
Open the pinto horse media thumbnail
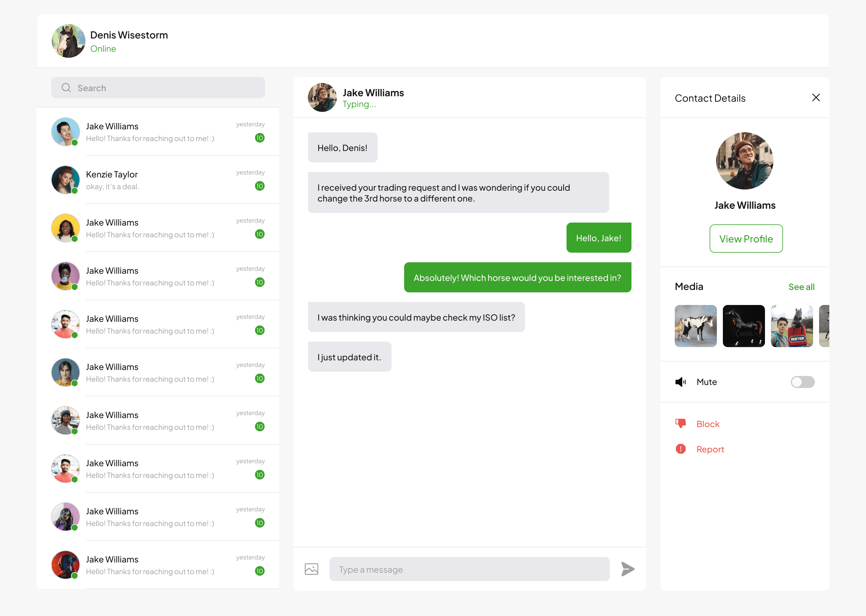tap(696, 326)
